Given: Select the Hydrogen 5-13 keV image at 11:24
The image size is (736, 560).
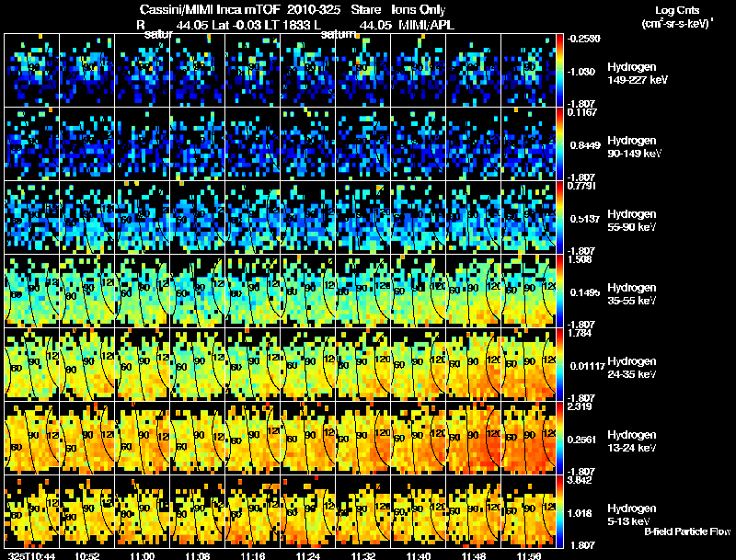Looking at the screenshot, I should [x=308, y=511].
